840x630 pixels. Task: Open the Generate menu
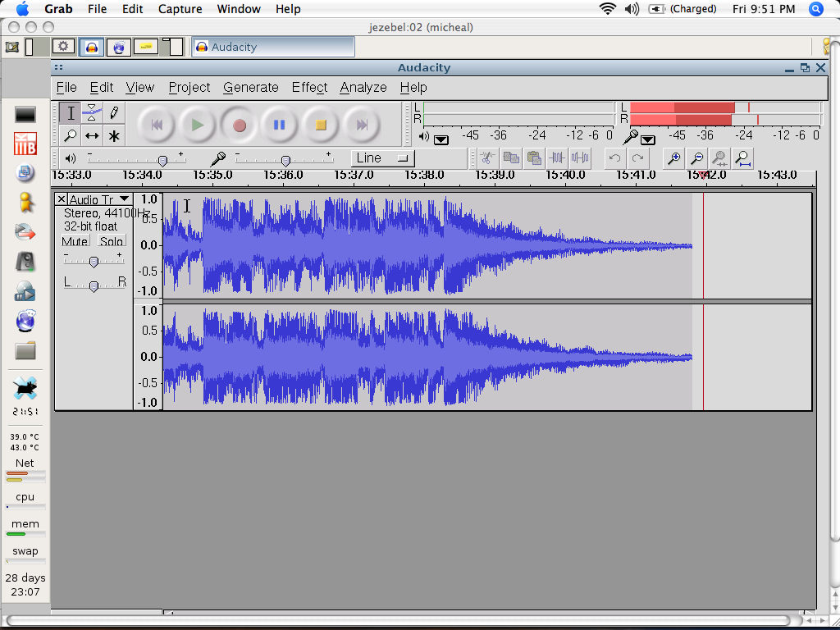250,87
